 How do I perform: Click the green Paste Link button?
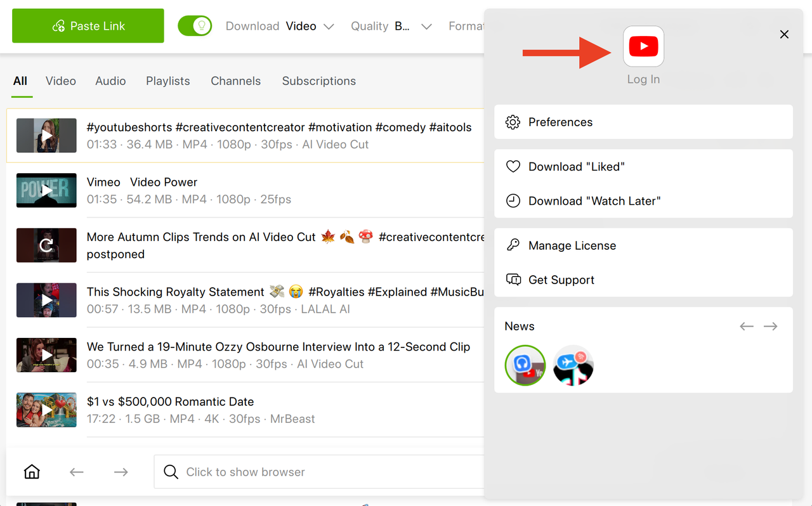point(88,26)
